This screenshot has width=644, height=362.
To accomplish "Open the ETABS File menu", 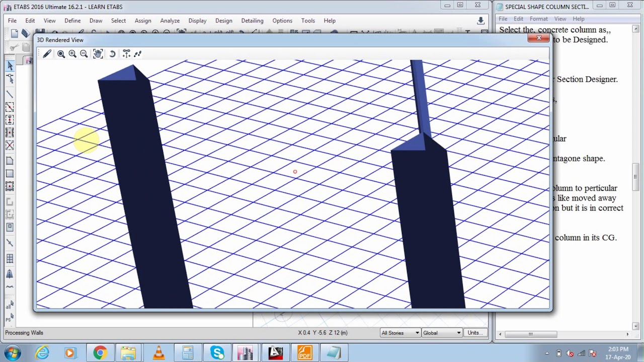I will click(12, 21).
